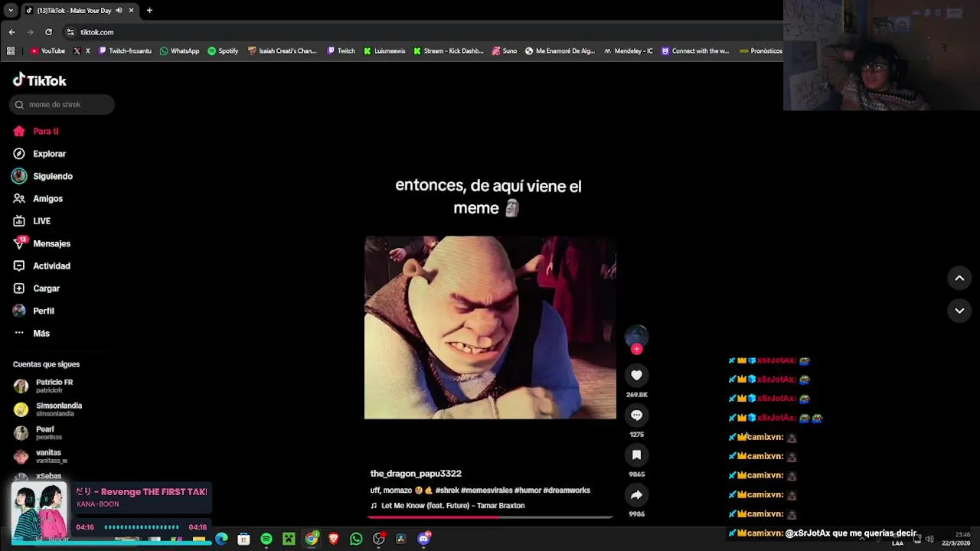
Task: Open the Luismeewis Kick bookmark
Action: pyautogui.click(x=384, y=51)
